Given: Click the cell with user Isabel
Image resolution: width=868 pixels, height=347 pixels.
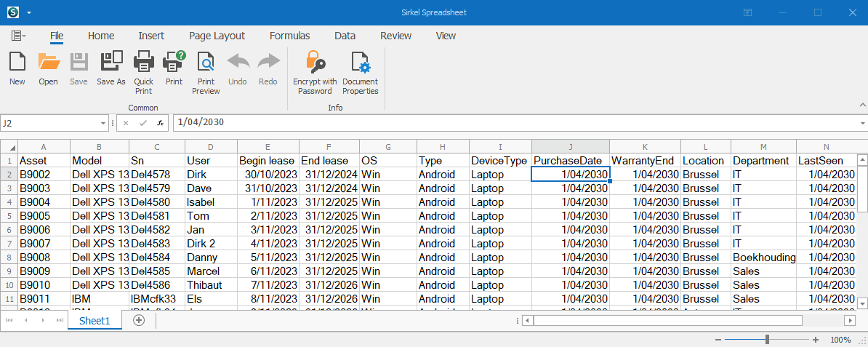Looking at the screenshot, I should tap(212, 202).
